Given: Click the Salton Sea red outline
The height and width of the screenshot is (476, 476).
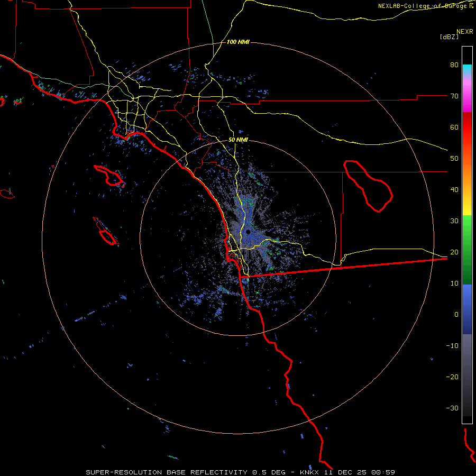Looking at the screenshot, I should [x=368, y=186].
